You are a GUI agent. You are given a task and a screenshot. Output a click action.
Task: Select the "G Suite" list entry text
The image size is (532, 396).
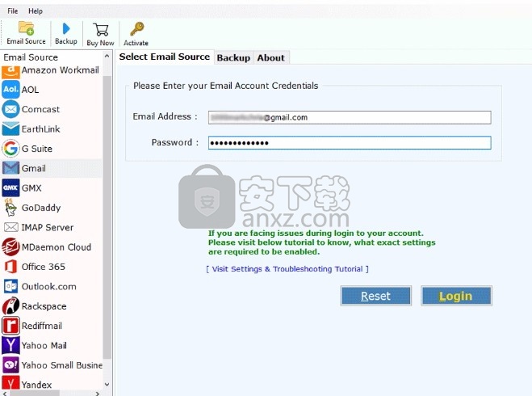click(x=37, y=149)
